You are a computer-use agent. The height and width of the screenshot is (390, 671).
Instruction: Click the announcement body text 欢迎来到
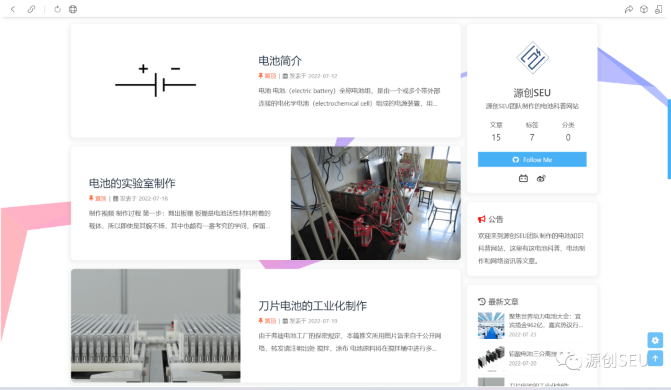click(531, 248)
